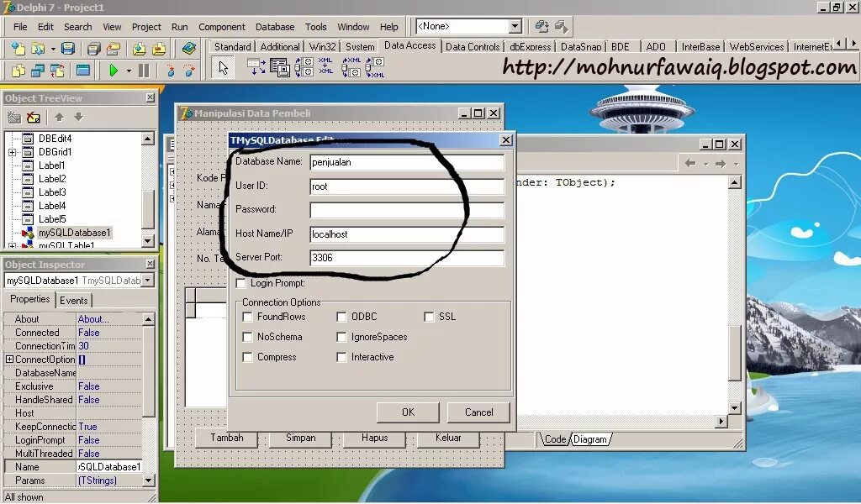Expand the ConnectOption property
Viewport: 861px width, 504px height.
(x=9, y=360)
